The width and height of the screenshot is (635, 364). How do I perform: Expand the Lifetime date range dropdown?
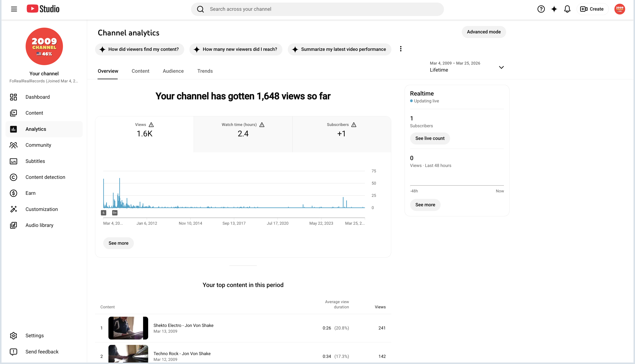[467, 67]
